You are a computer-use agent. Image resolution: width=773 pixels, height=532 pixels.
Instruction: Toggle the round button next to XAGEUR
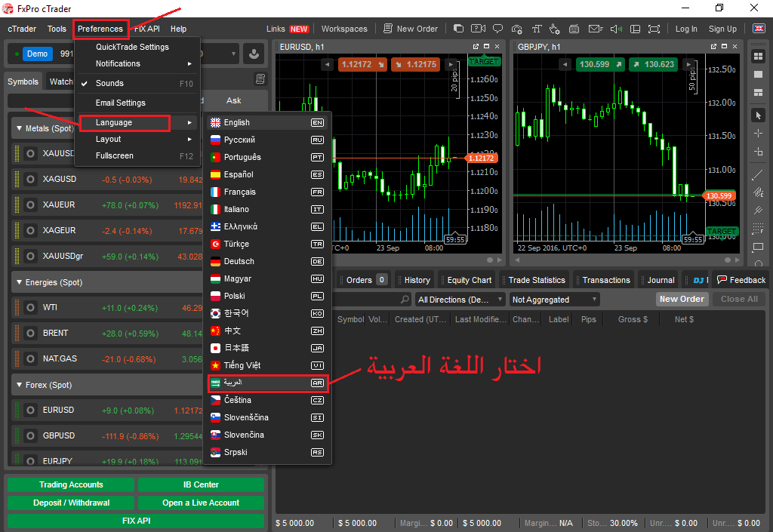click(30, 231)
